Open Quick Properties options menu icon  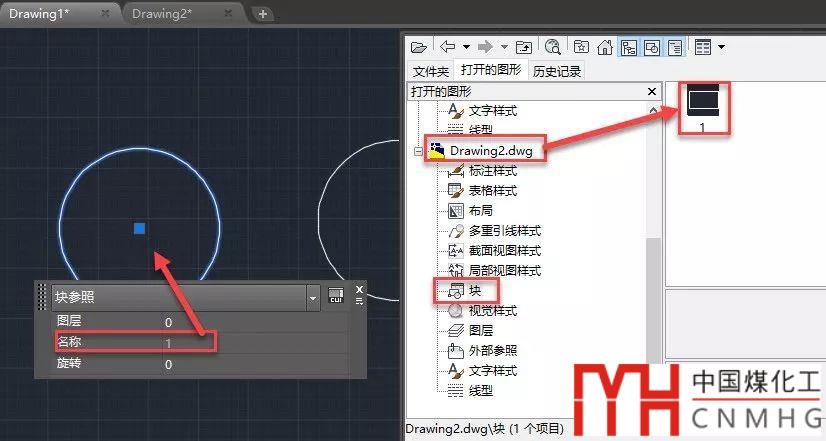pos(359,301)
